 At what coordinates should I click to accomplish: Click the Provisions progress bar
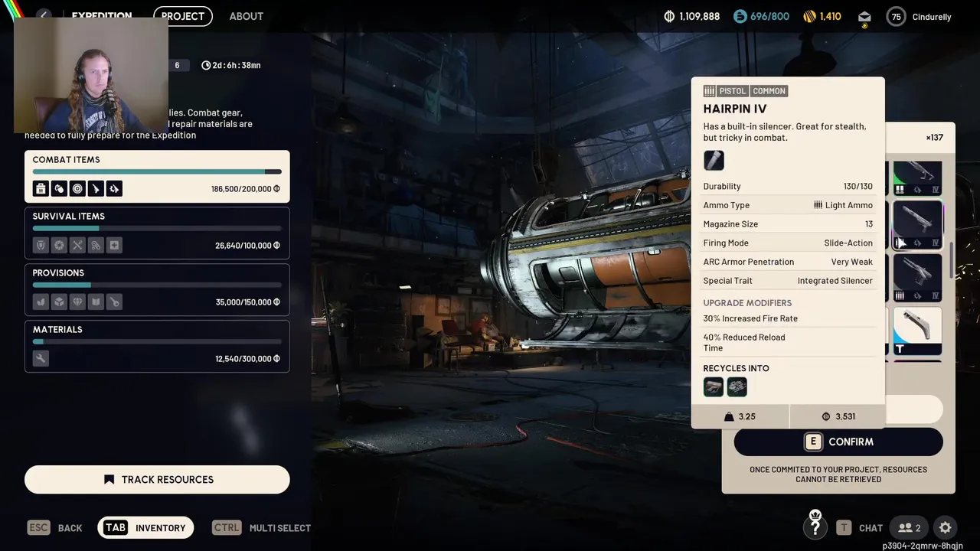tap(157, 285)
